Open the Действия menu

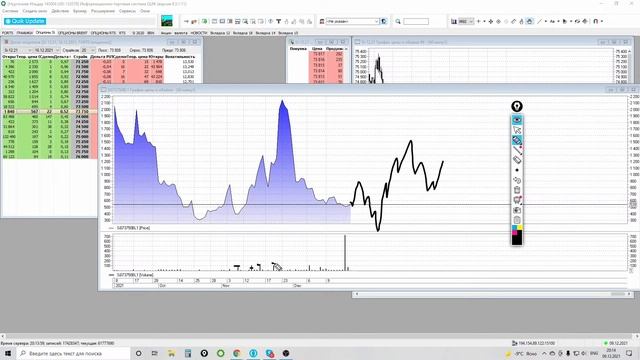pyautogui.click(x=60, y=11)
